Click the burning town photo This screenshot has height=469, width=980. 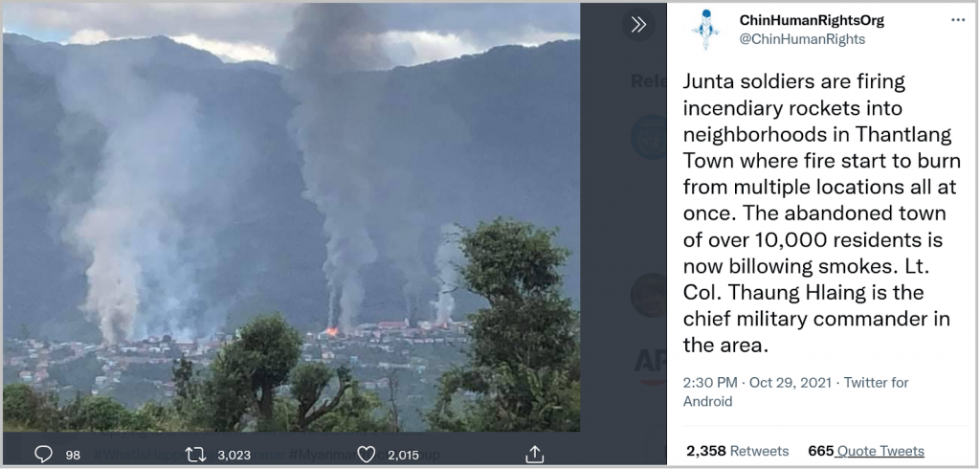[x=291, y=217]
